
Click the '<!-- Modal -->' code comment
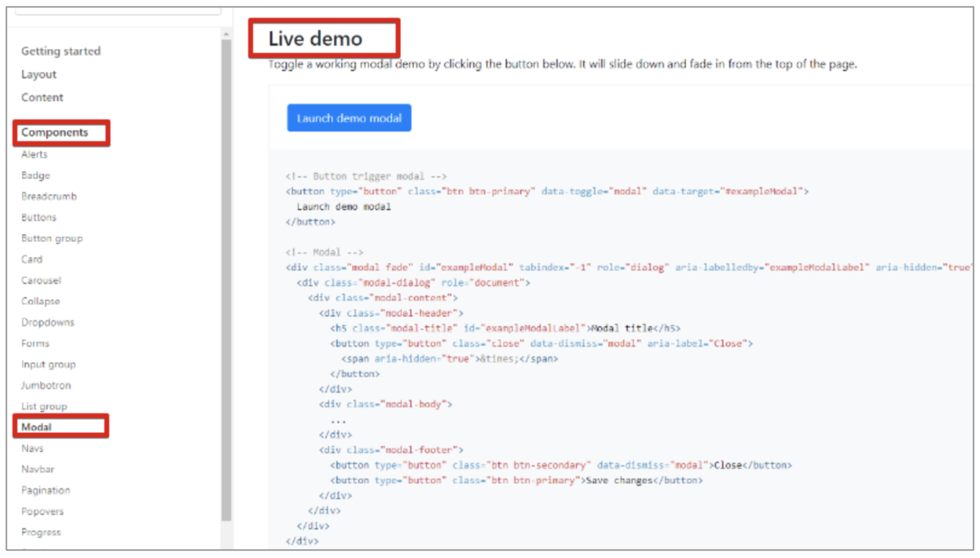[x=324, y=252]
